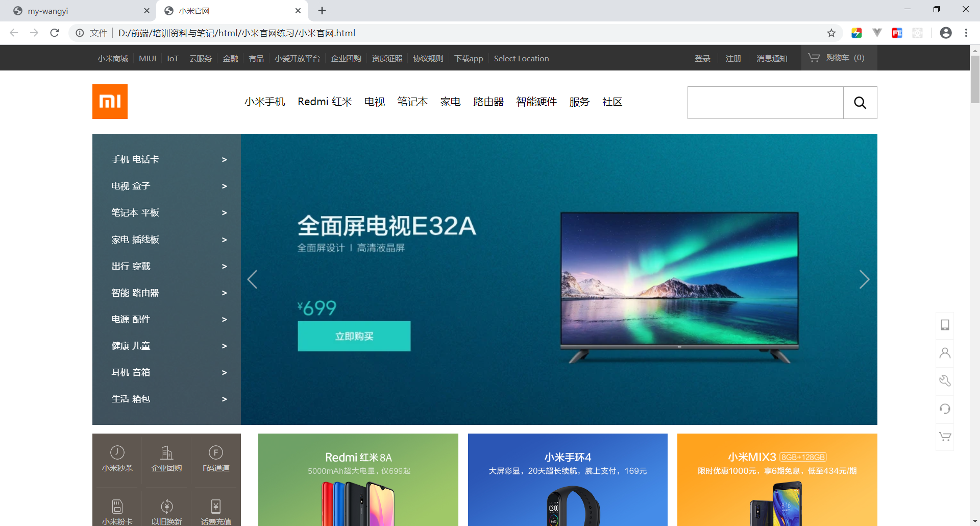This screenshot has width=980, height=526.
Task: Open 云服务 top bar link
Action: click(201, 58)
